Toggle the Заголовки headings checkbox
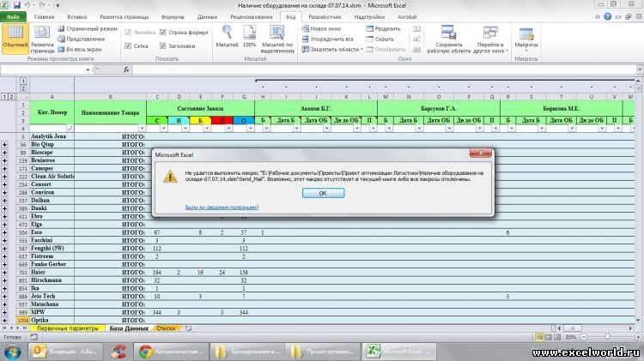The width and height of the screenshot is (644, 361). tap(161, 45)
